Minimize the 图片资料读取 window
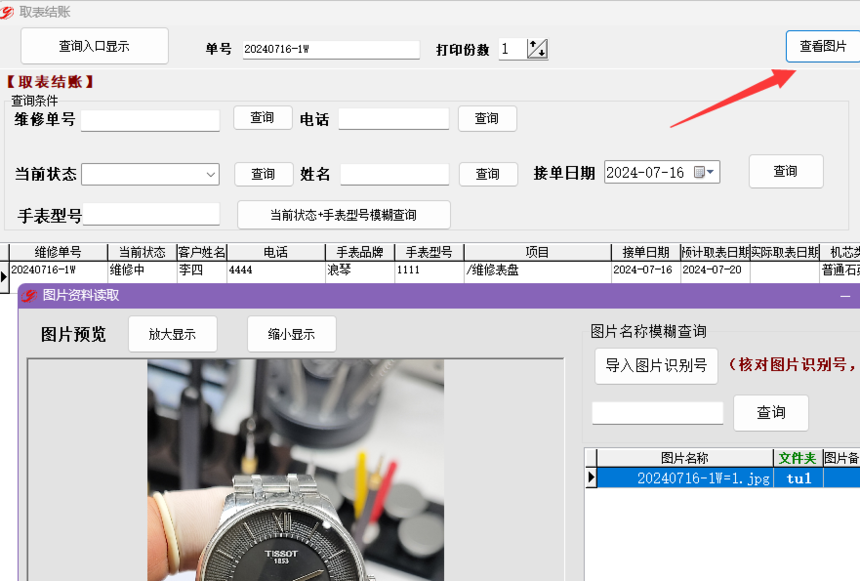 [845, 296]
